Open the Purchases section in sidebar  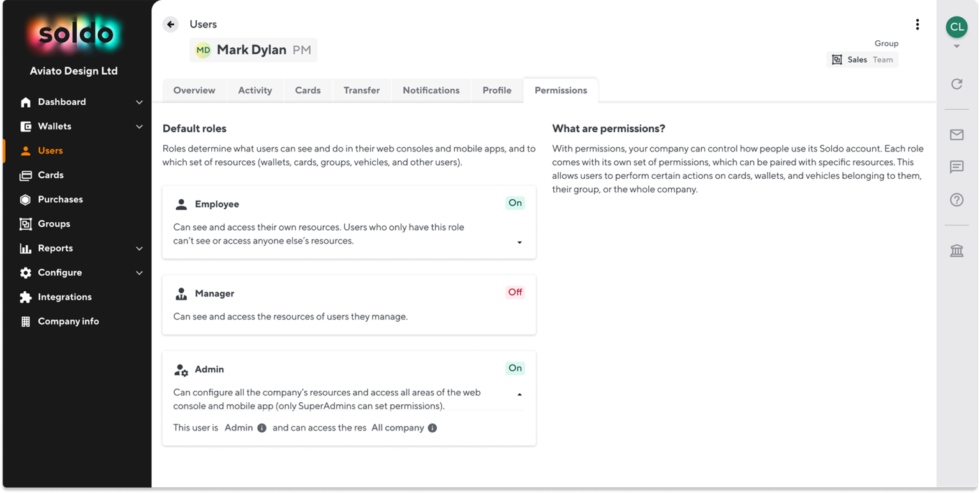(60, 199)
